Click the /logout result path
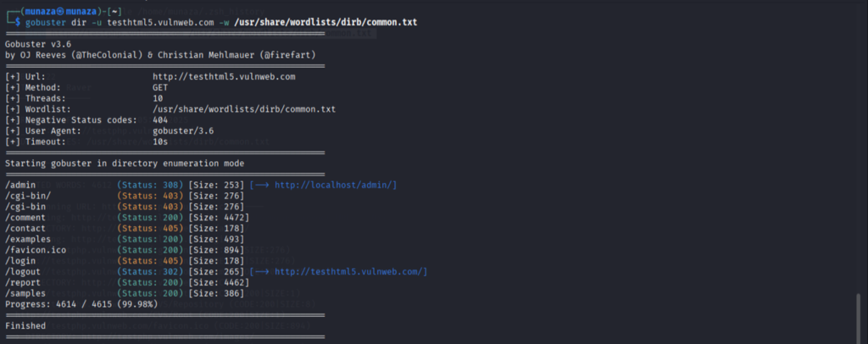The height and width of the screenshot is (344, 868). [x=23, y=271]
